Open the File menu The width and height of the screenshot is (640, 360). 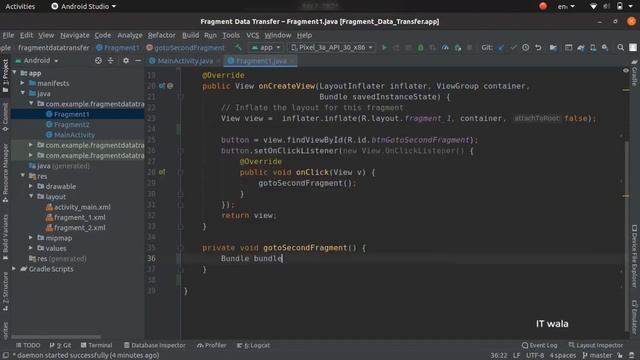tap(8, 35)
